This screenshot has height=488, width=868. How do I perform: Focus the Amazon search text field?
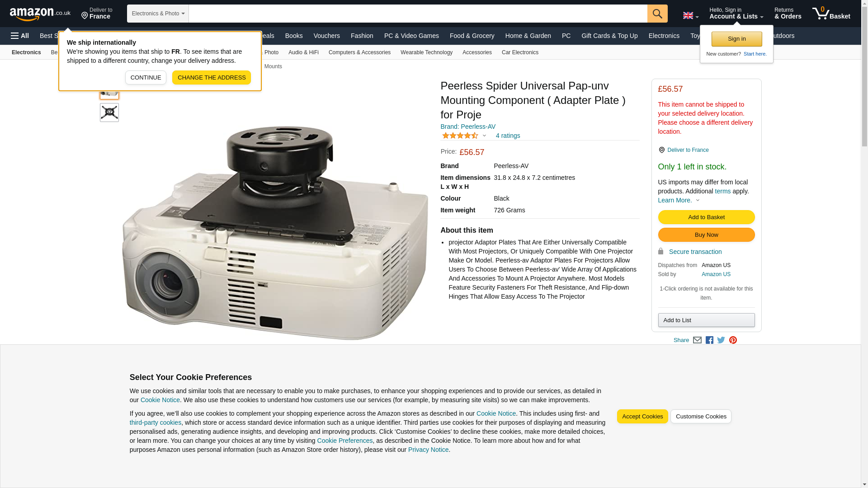pyautogui.click(x=418, y=14)
